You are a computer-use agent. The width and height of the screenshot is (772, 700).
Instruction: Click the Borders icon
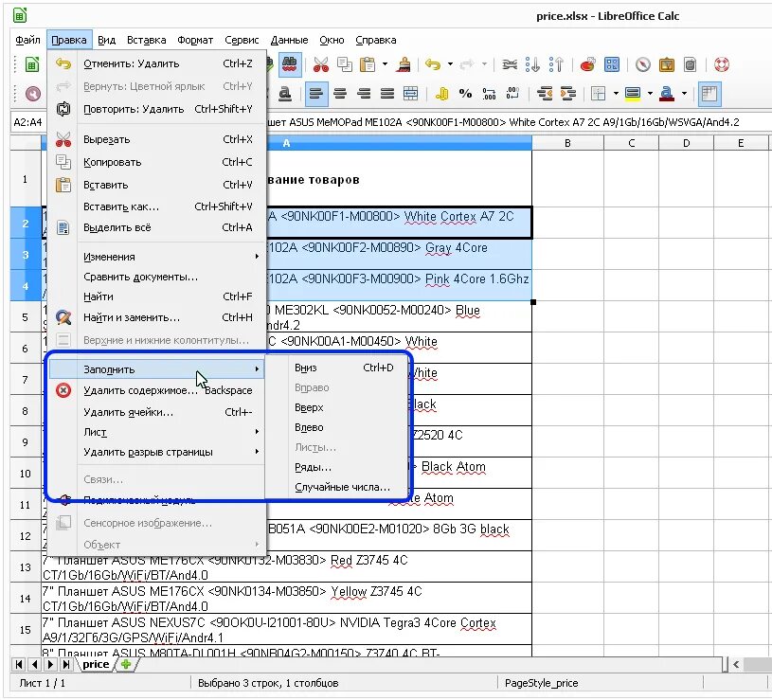(x=599, y=94)
